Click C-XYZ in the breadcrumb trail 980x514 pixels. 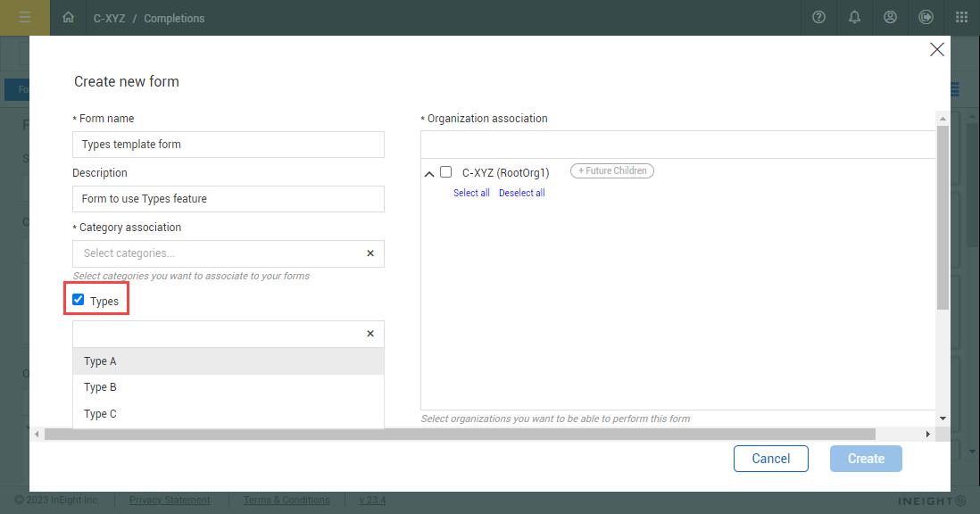click(109, 17)
